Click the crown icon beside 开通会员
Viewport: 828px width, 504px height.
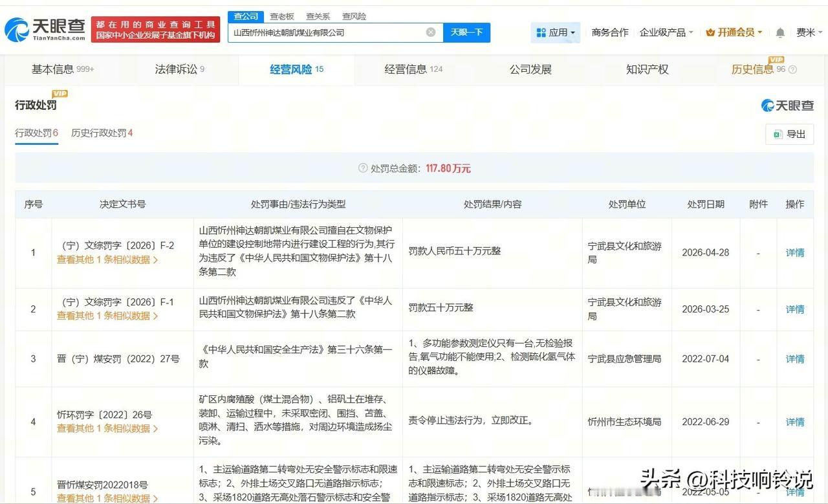[x=710, y=32]
